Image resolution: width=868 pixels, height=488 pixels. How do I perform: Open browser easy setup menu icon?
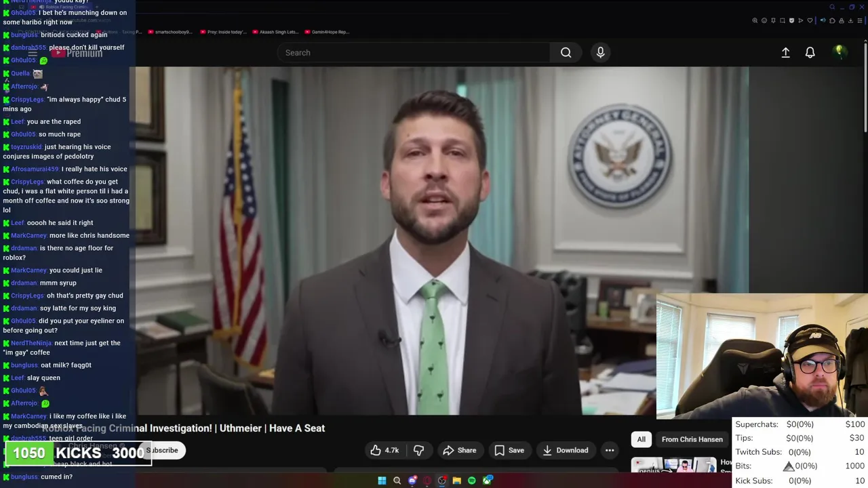click(860, 20)
